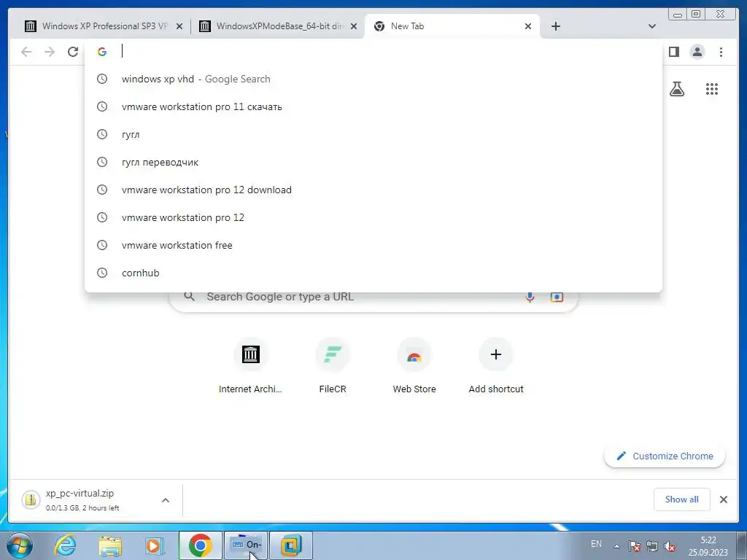
Task: Choose suggestion 'vmware workstation pro 12 download'
Action: 373,190
